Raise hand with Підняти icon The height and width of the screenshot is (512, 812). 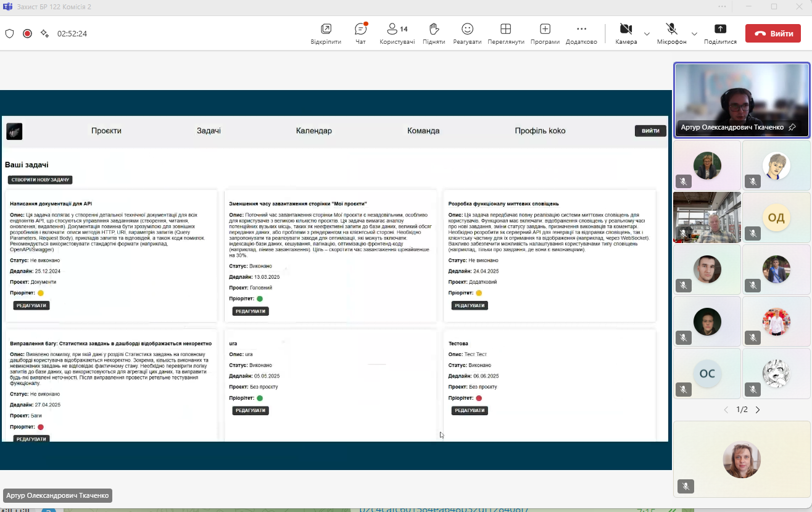point(434,33)
